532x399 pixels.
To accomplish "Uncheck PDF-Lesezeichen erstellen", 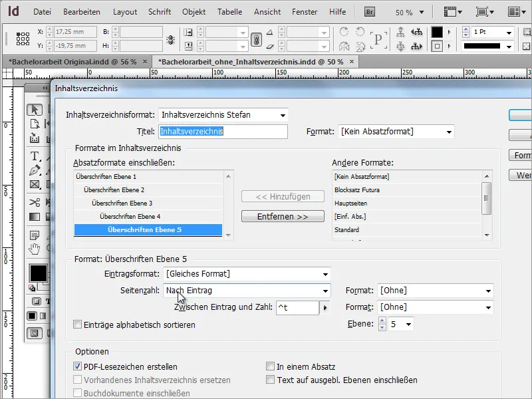I will 78,366.
